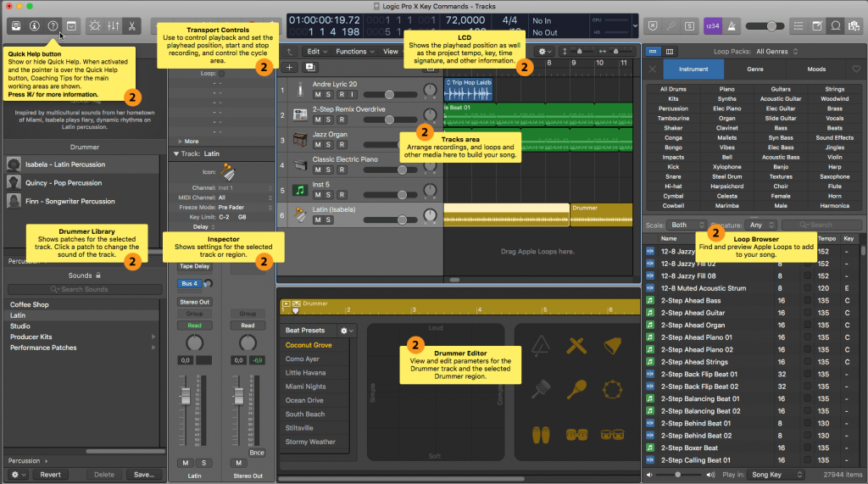Open the Loop Packs All Genres popup

pyautogui.click(x=777, y=52)
